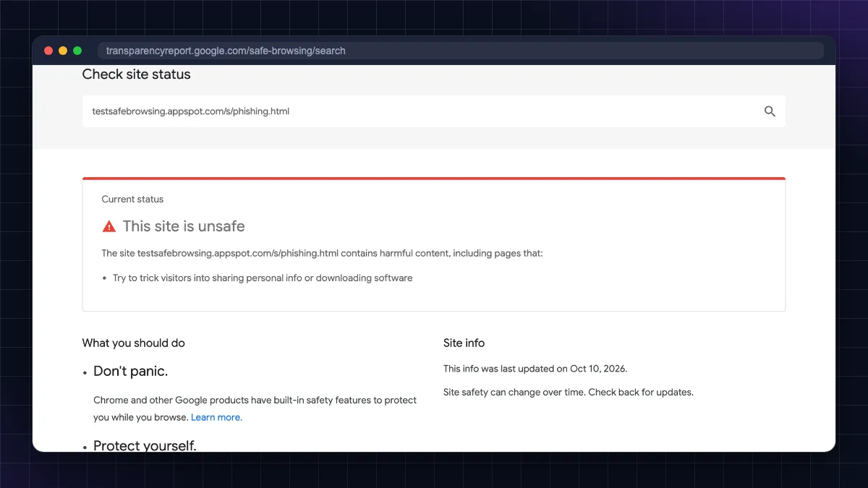Open the Learn more link
This screenshot has width=868, height=488.
[216, 417]
